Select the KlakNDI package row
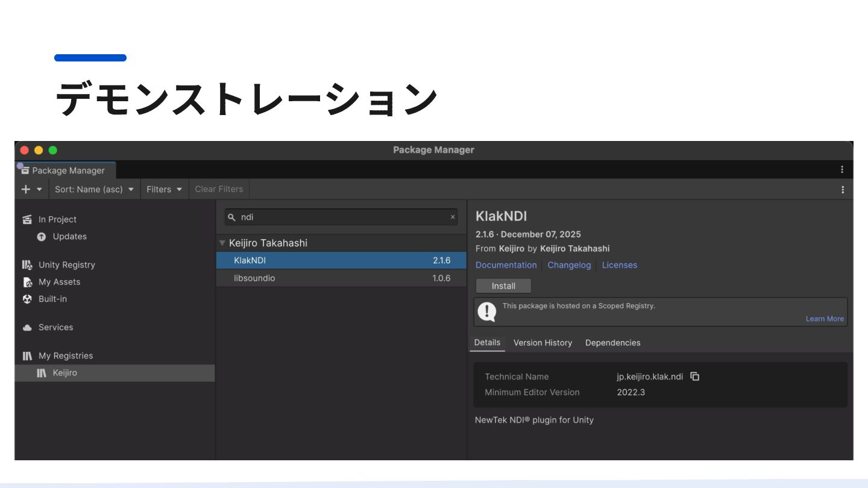 pos(341,260)
